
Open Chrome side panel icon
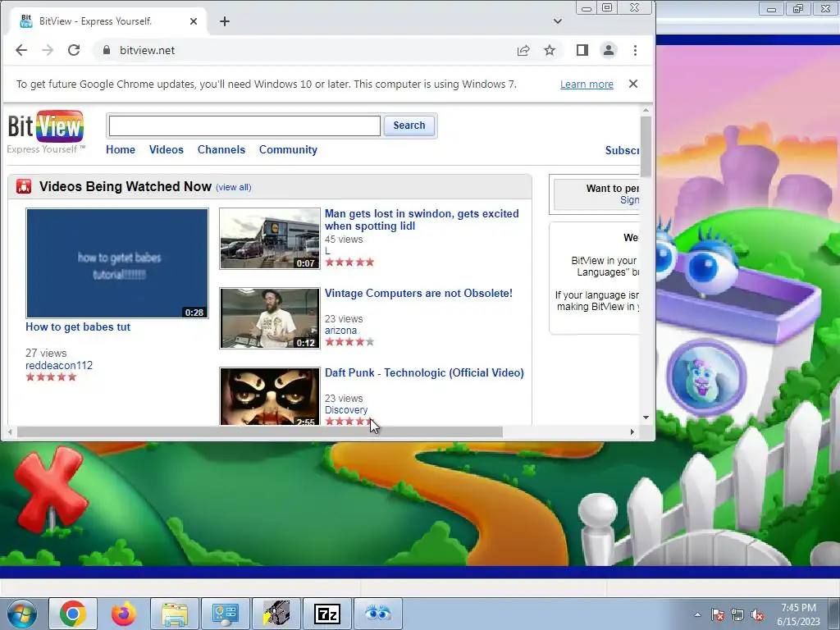point(582,50)
